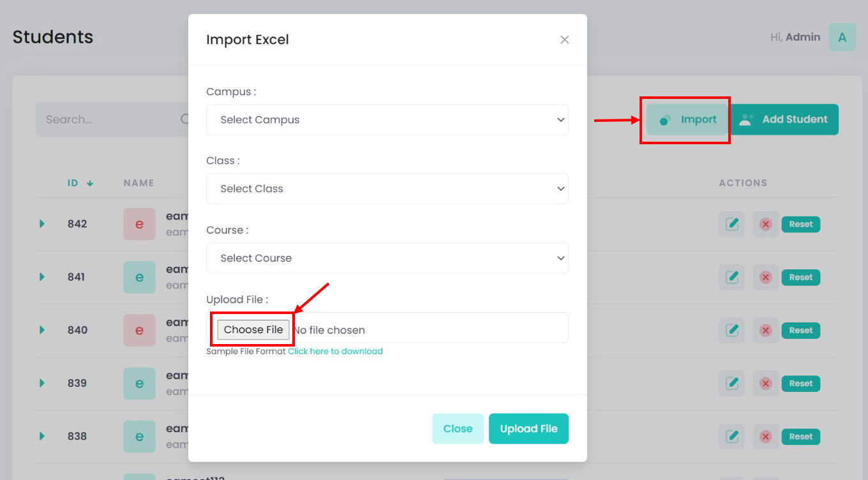
Task: Click the edit icon for student 842
Action: coord(731,224)
